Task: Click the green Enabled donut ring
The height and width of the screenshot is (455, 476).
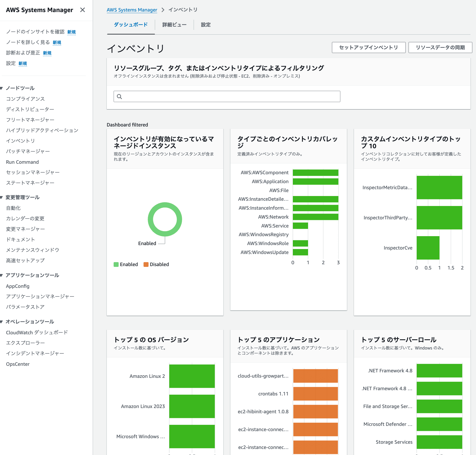Action: [165, 205]
